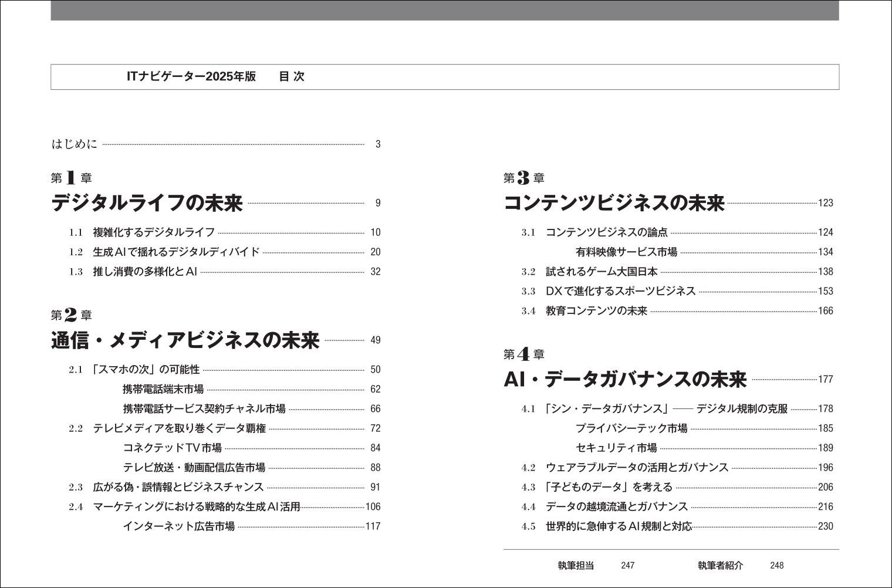Select section 2.3 広がる偽・誤情報とビジネスチャンス
Screen dimensions: 892x588
(x=178, y=487)
